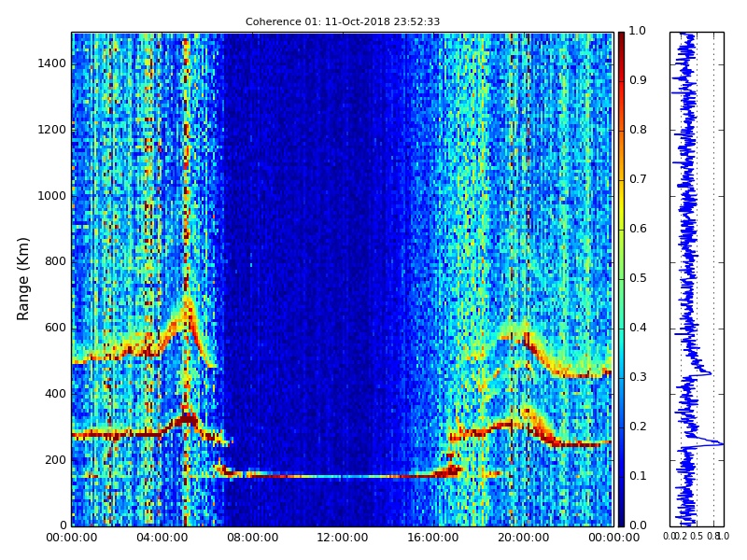Click the colorbar 0.9 label
This screenshot has width=747, height=560.
(x=638, y=80)
